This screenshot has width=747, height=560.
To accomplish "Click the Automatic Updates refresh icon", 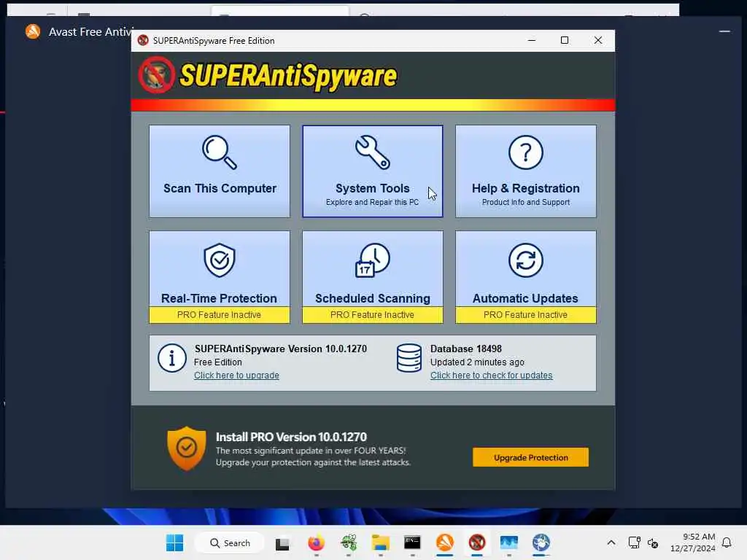I will point(525,260).
